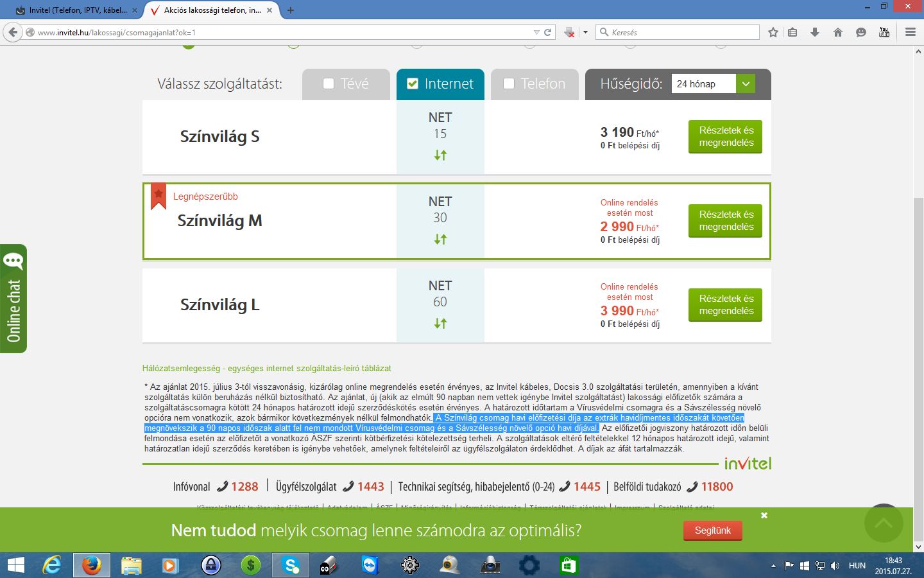
Task: Open the address bar history dropdown arrow
Action: coord(536,32)
